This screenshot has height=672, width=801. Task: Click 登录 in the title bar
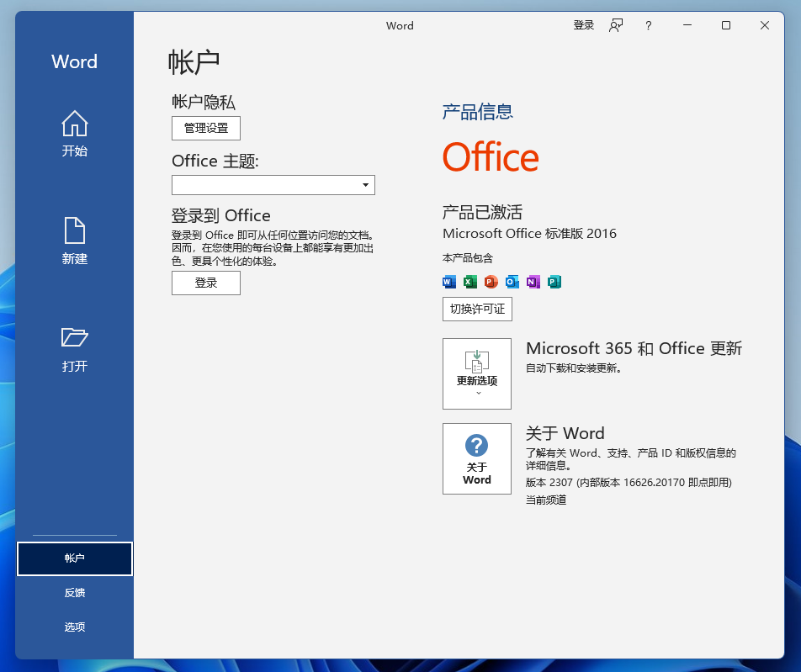tap(584, 25)
